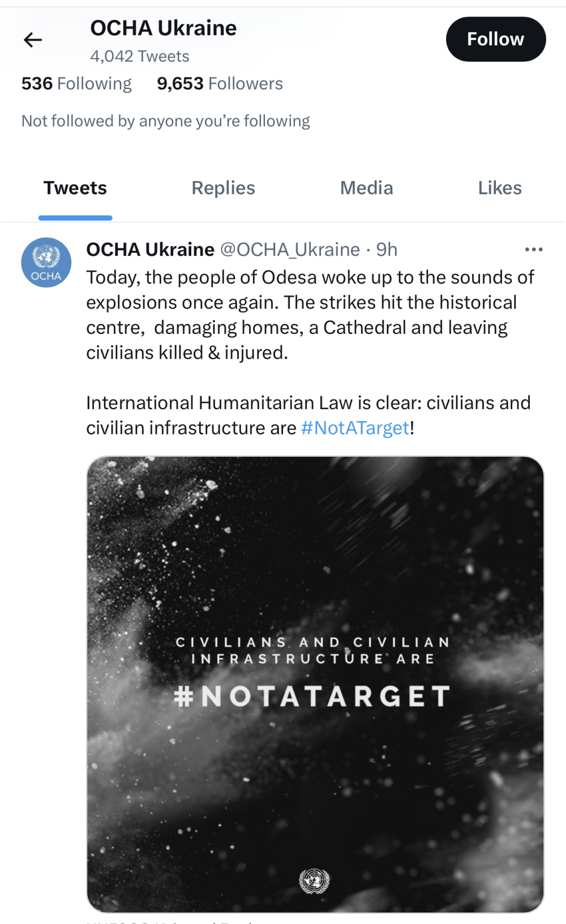Tap the @OCHA_Ukraine handle
The image size is (566, 924).
click(x=290, y=250)
